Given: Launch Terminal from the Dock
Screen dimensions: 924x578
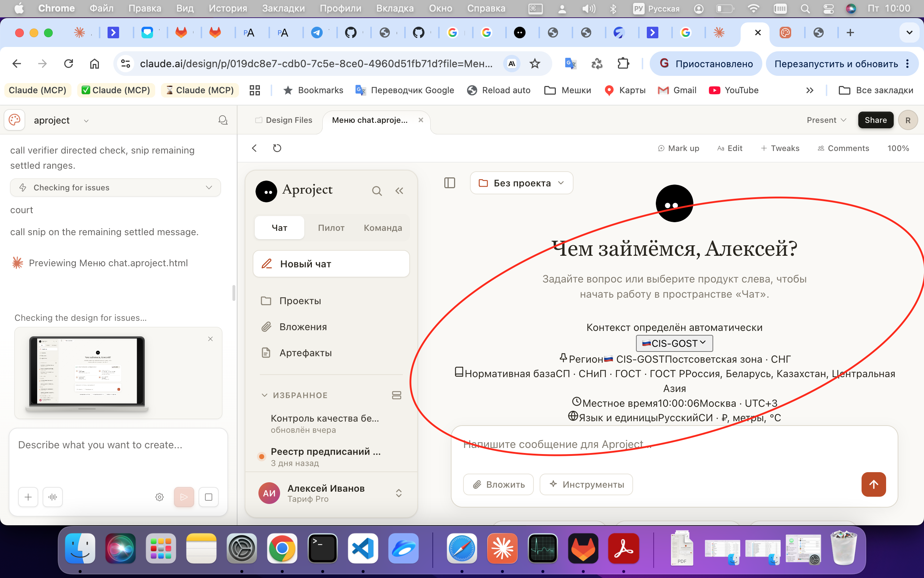Looking at the screenshot, I should 323,549.
